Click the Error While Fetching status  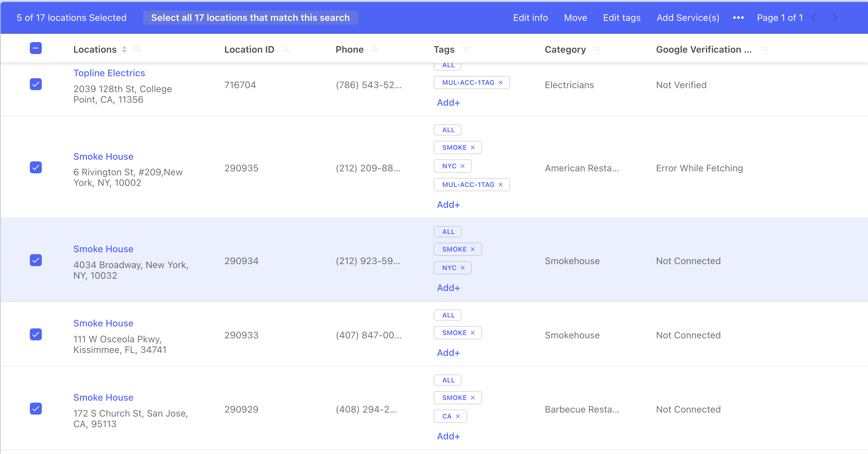699,168
